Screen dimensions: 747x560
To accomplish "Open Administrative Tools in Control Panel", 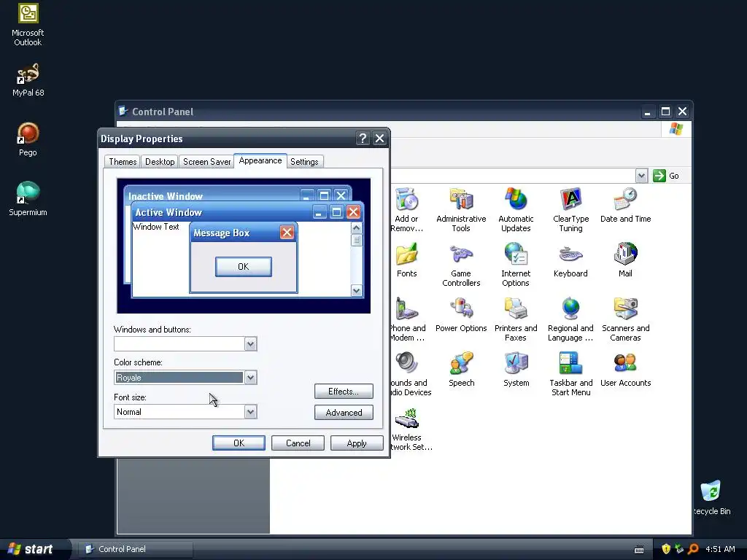I will click(x=461, y=209).
